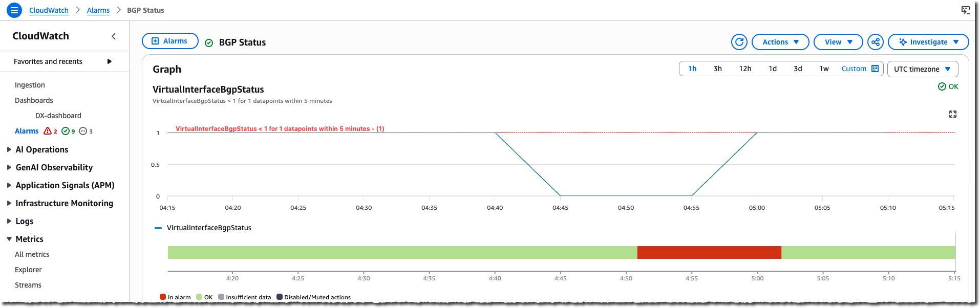This screenshot has height=308, width=980.
Task: Click the red In alarm segment of state timeline
Action: [709, 252]
